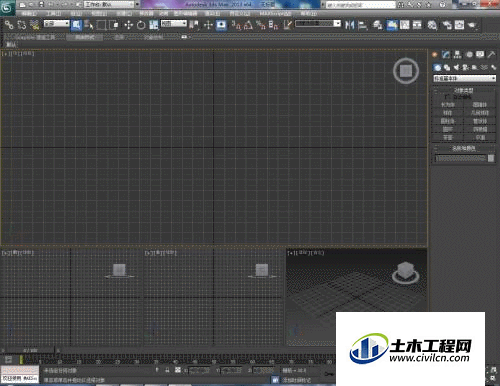The width and height of the screenshot is (500, 386).
Task: Enable the AutoGrid checkbox
Action: [447, 97]
